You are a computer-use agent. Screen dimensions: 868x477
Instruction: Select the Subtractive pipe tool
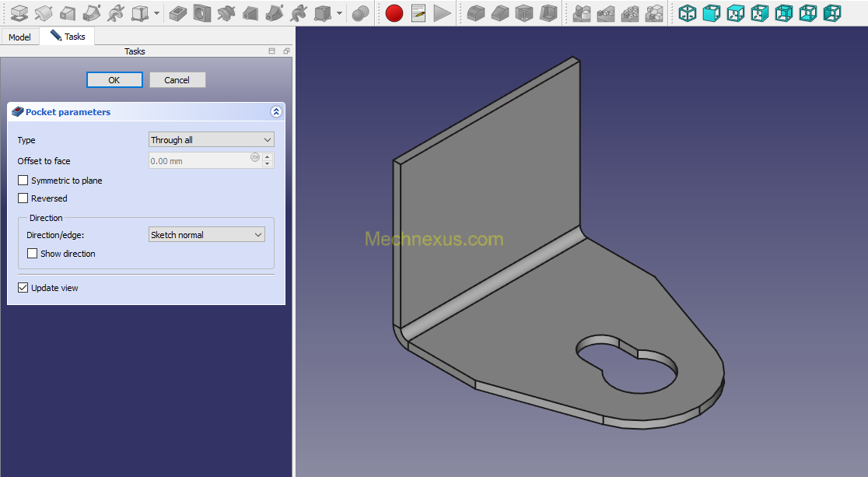(275, 12)
